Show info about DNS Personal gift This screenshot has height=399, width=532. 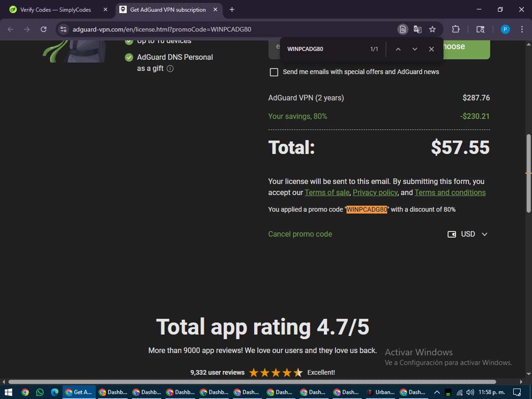(170, 68)
